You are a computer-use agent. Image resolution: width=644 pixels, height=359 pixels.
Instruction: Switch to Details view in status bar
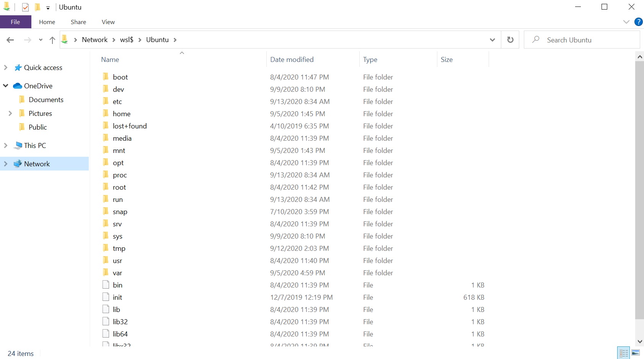(x=624, y=353)
